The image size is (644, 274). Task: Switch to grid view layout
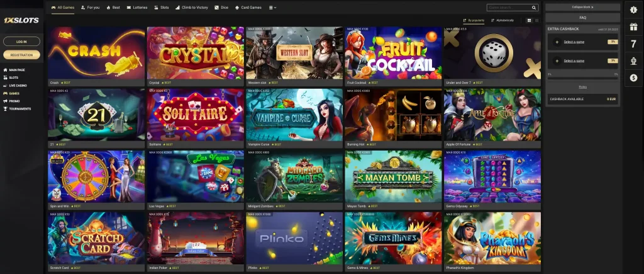529,20
